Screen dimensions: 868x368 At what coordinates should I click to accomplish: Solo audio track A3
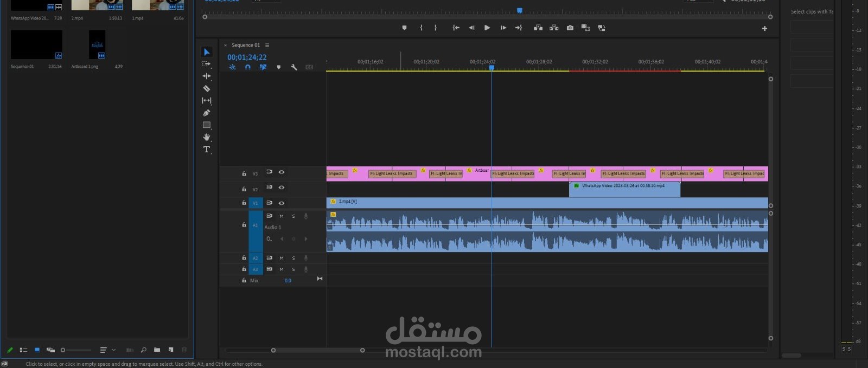coord(293,269)
